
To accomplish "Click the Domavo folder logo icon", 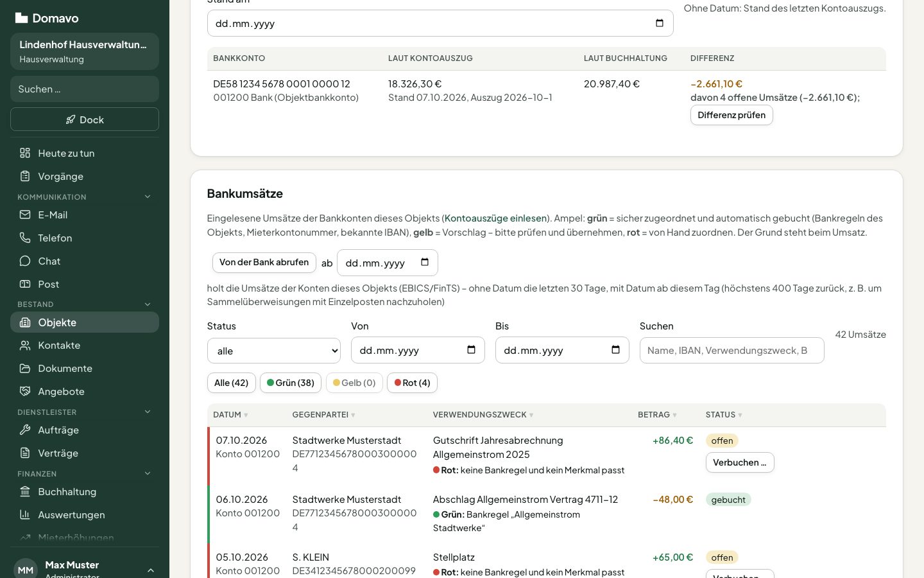I will tap(21, 18).
